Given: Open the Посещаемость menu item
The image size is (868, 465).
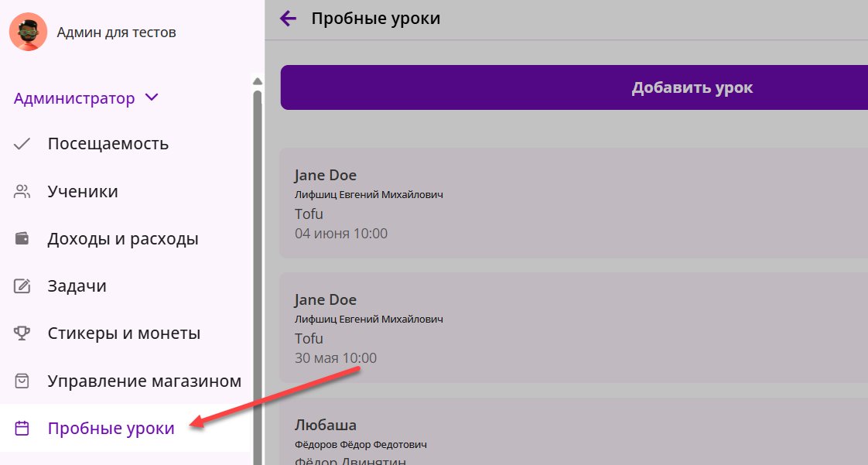Looking at the screenshot, I should pos(125,144).
